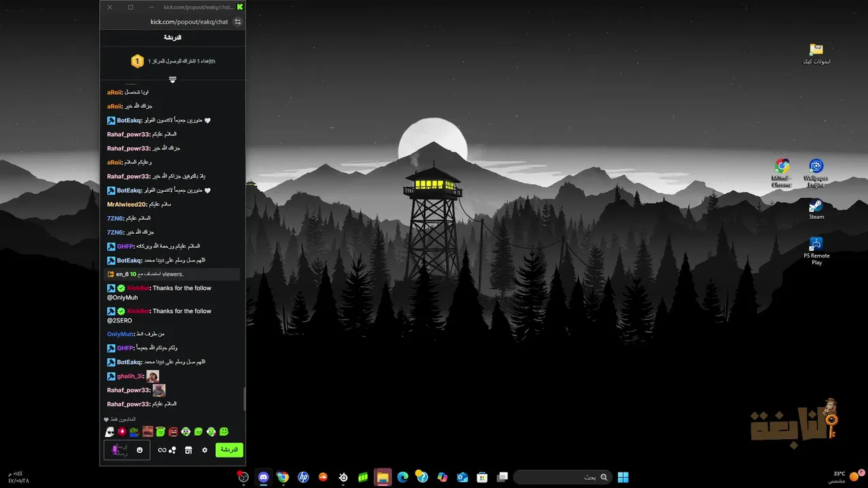Image resolution: width=868 pixels, height=488 pixels.
Task: Open the green app icon on taskbar
Action: pos(363,477)
